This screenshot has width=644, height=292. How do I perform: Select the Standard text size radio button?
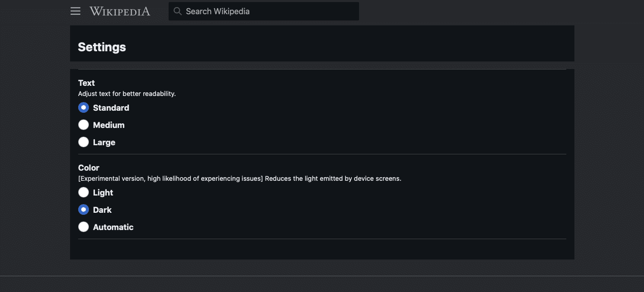pyautogui.click(x=84, y=108)
